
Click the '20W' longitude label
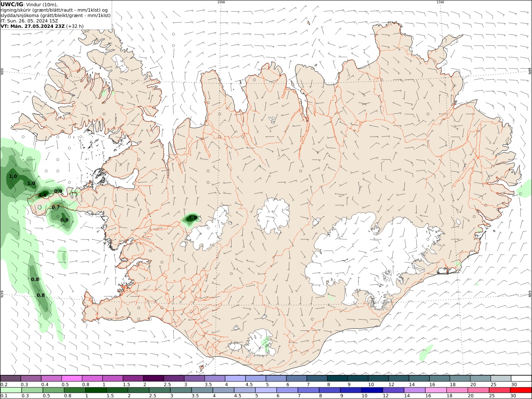click(221, 2)
